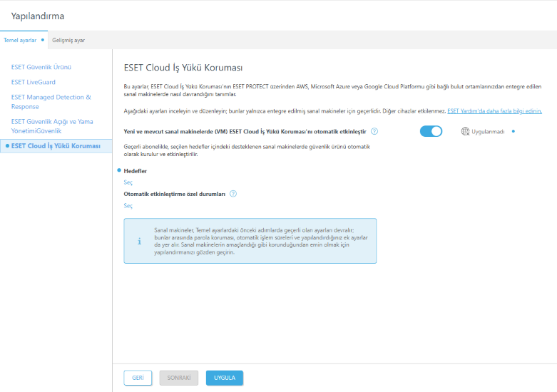Select the ESET Cloud İş Yükü Koruması sidebar item

pyautogui.click(x=56, y=146)
